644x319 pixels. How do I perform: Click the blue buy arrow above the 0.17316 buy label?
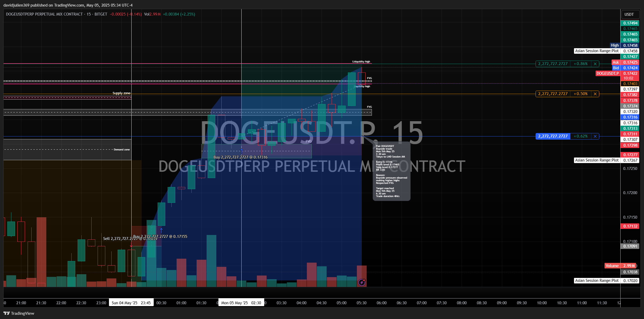[x=242, y=151]
